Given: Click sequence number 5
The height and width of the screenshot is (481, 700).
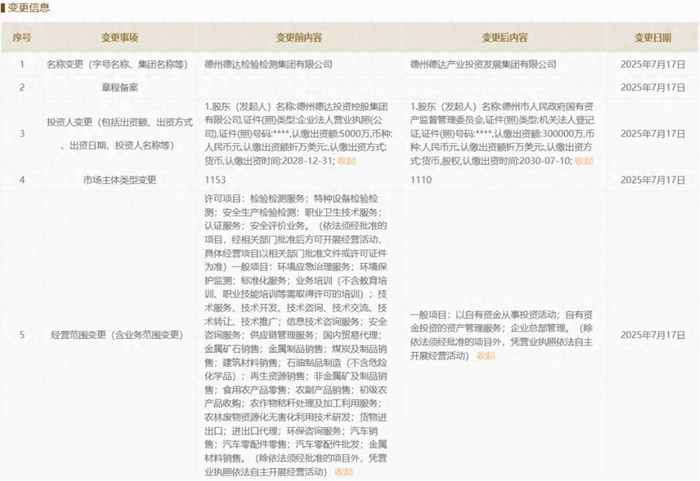Looking at the screenshot, I should click(x=22, y=335).
